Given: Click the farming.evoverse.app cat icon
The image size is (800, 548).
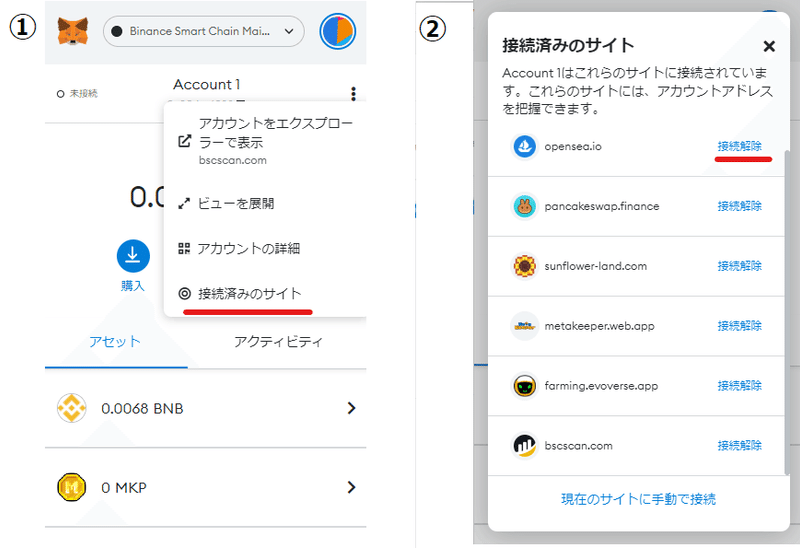Looking at the screenshot, I should 524,386.
